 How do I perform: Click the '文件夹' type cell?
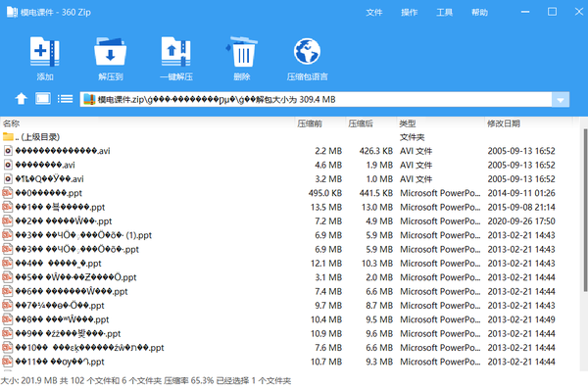coord(413,137)
